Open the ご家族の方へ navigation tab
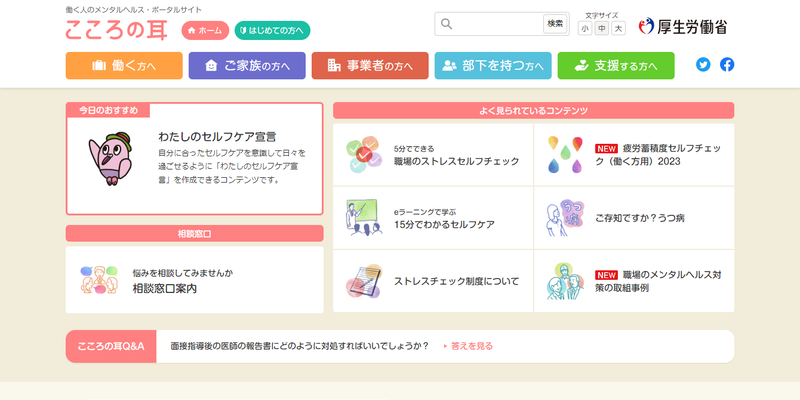Screen dimensions: 800x400 (x=247, y=66)
